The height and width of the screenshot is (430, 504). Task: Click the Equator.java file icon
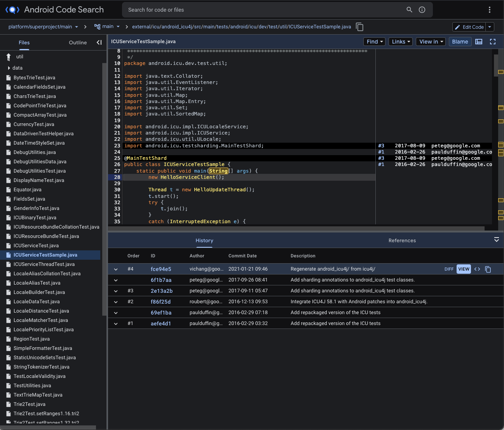[x=9, y=190]
